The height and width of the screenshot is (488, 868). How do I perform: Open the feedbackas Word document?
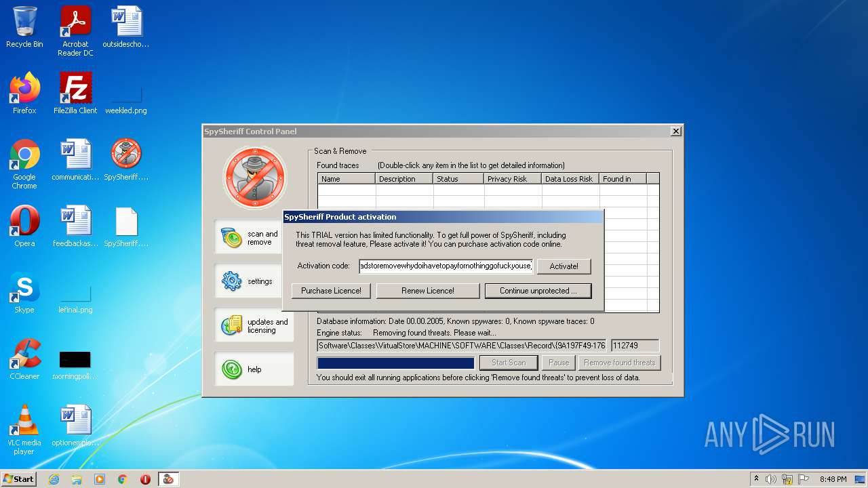point(75,226)
